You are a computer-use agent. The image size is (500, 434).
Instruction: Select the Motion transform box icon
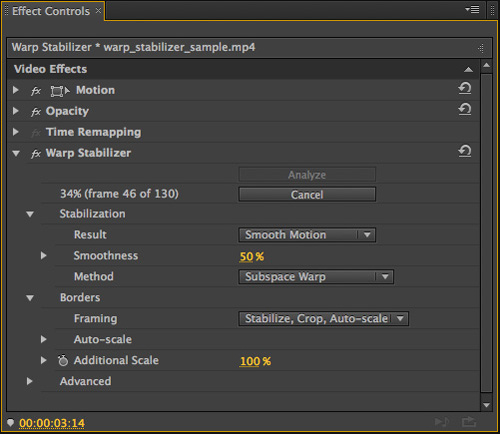point(60,91)
